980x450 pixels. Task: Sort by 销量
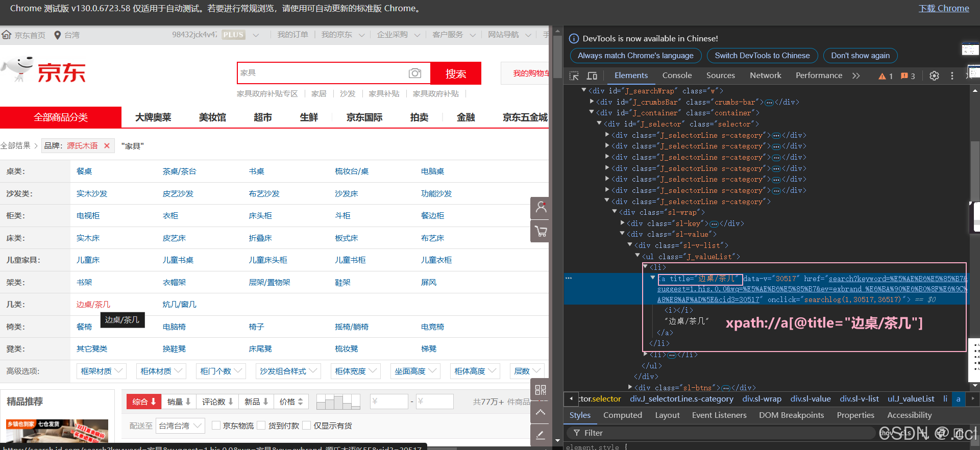(179, 402)
